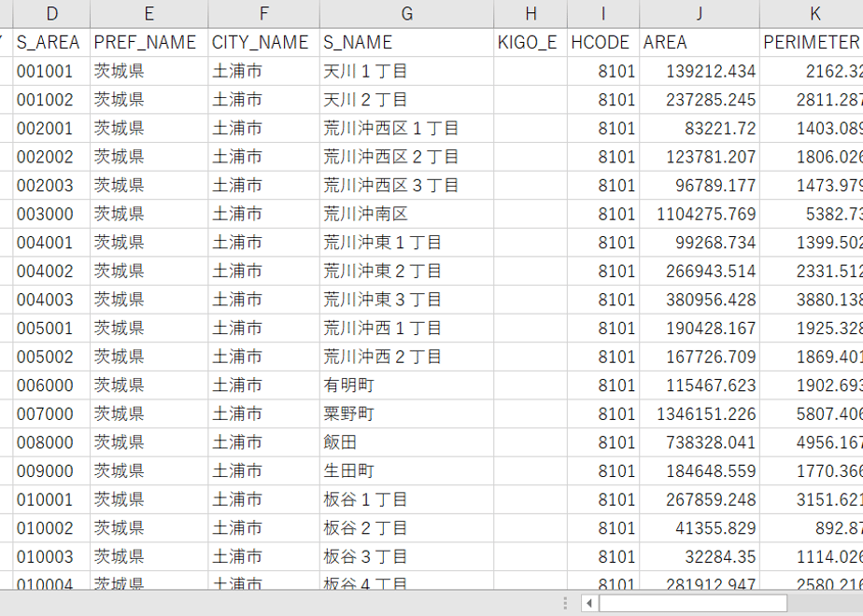Select the AREA header cell

pyautogui.click(x=700, y=42)
